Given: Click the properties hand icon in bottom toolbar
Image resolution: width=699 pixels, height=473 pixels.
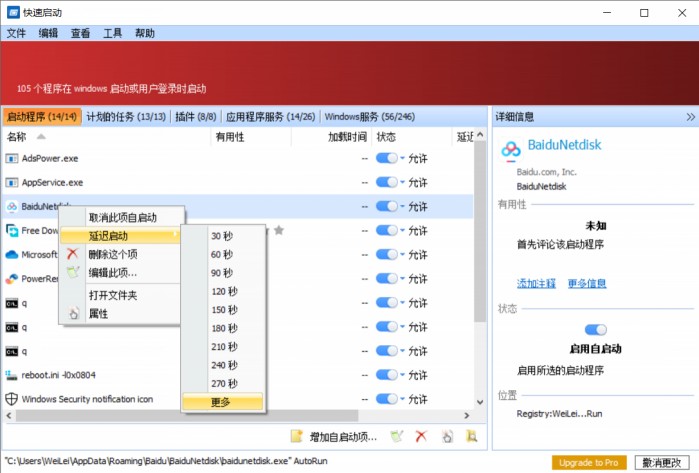Looking at the screenshot, I should (447, 437).
